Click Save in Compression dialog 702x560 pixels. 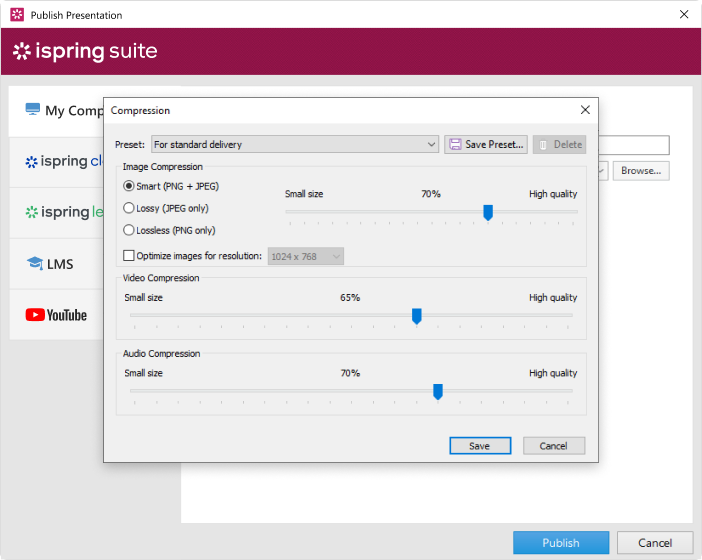[x=480, y=446]
